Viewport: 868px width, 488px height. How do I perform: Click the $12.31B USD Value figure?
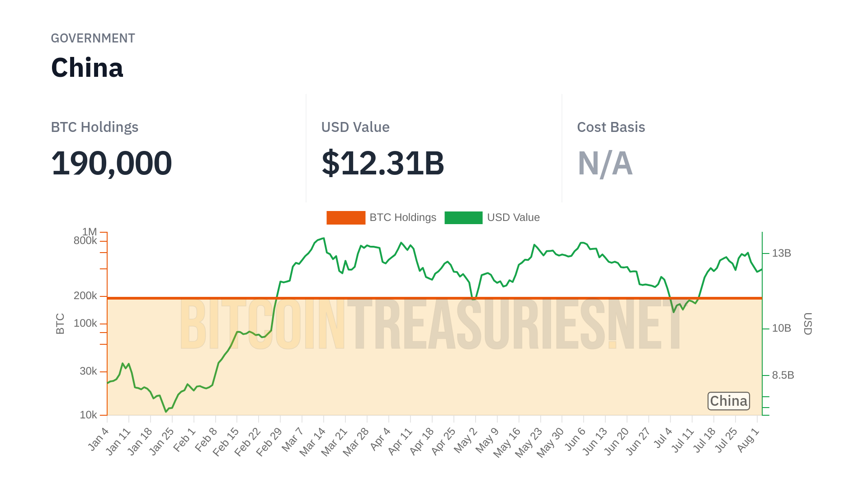click(383, 163)
